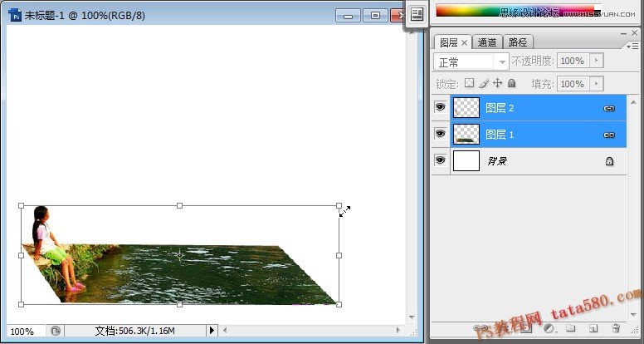Click the link icon on 图层 1

[x=608, y=135]
